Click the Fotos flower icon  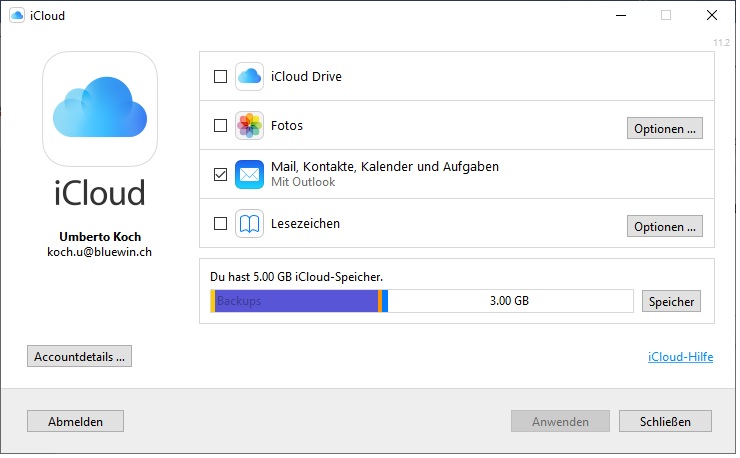pos(249,126)
